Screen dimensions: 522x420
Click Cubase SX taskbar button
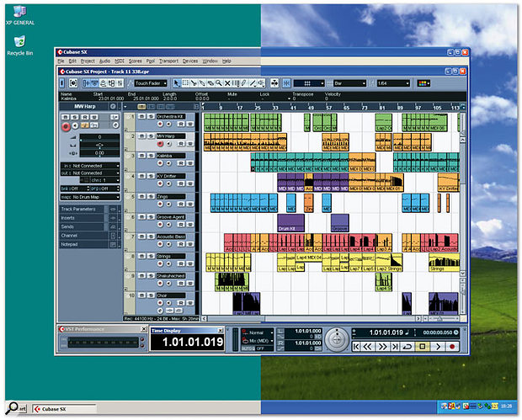[64, 409]
